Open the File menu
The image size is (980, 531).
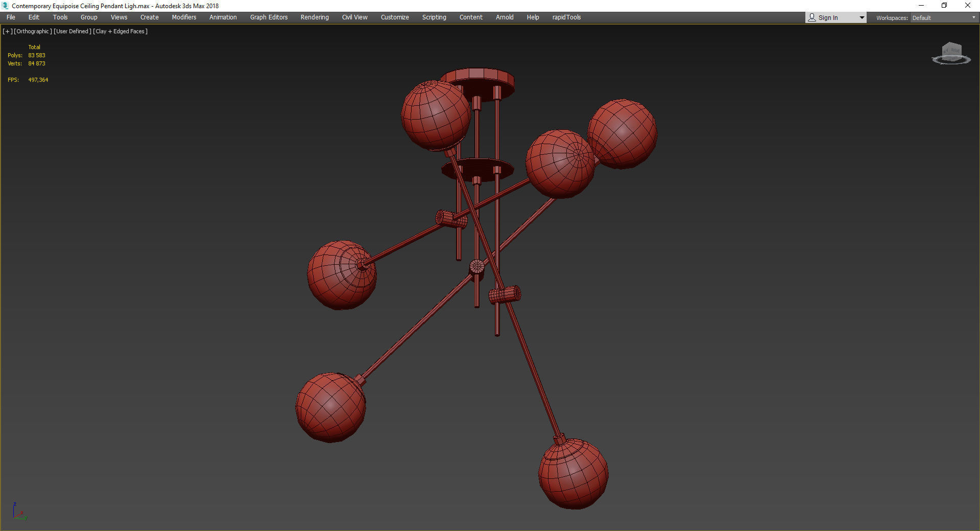[11, 17]
